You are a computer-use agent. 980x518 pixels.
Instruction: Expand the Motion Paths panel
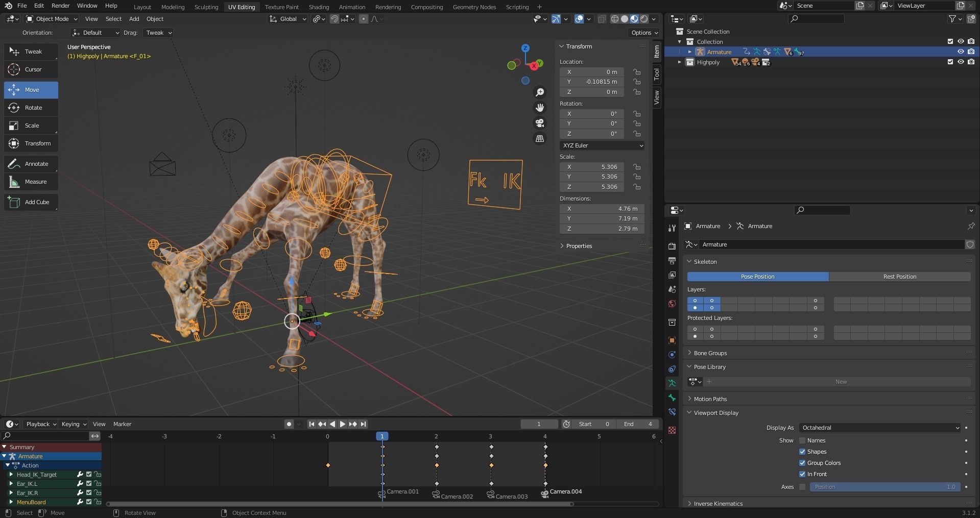pyautogui.click(x=709, y=399)
